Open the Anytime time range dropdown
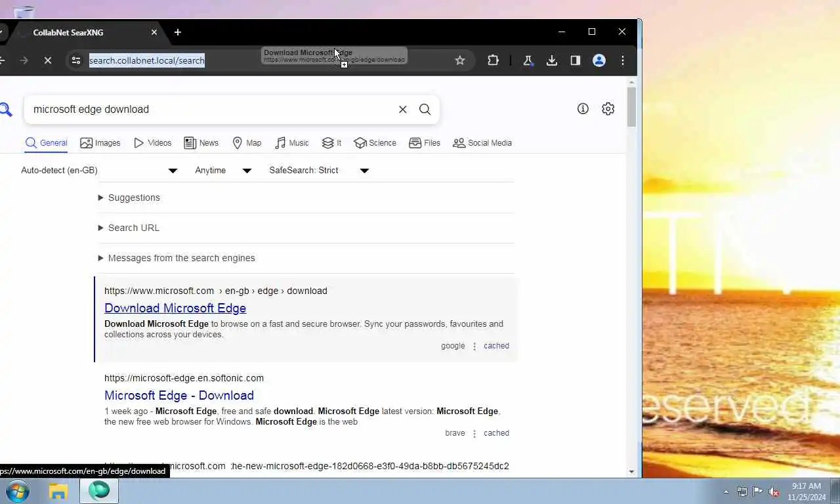Screen dimensions: 840x504 [223, 171]
